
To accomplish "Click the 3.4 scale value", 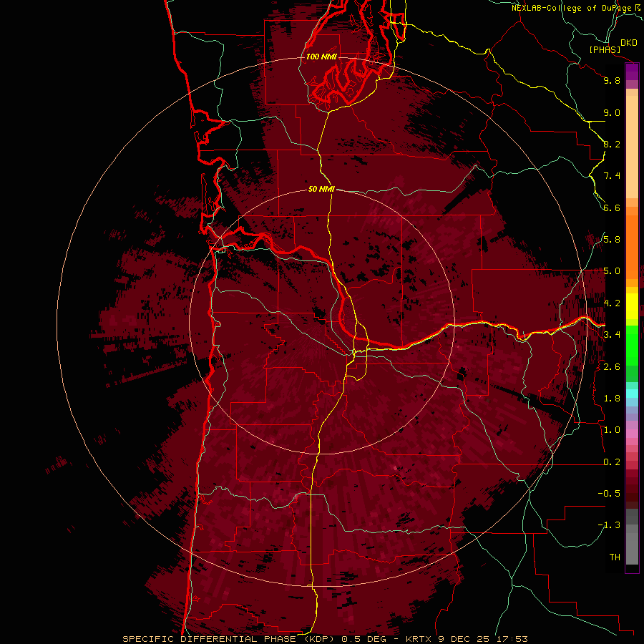I will 612,335.
